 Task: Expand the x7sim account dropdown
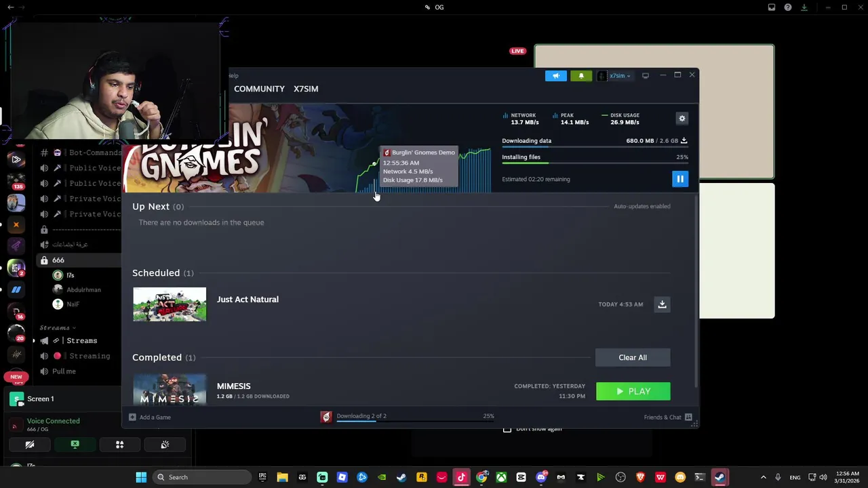coord(614,76)
